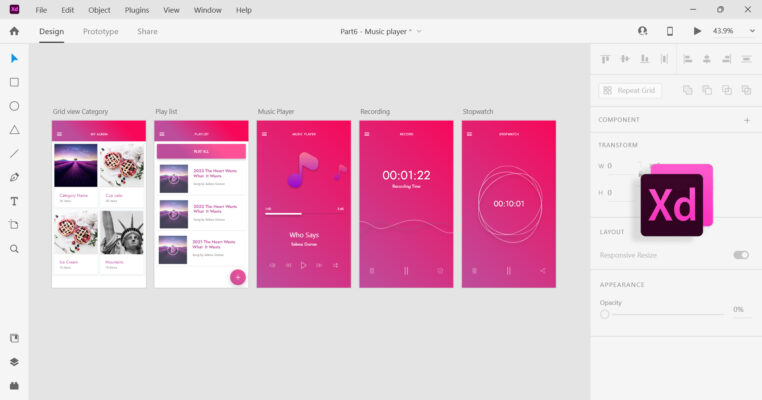Open the invite to document user icon
This screenshot has height=400, width=762.
[x=642, y=31]
